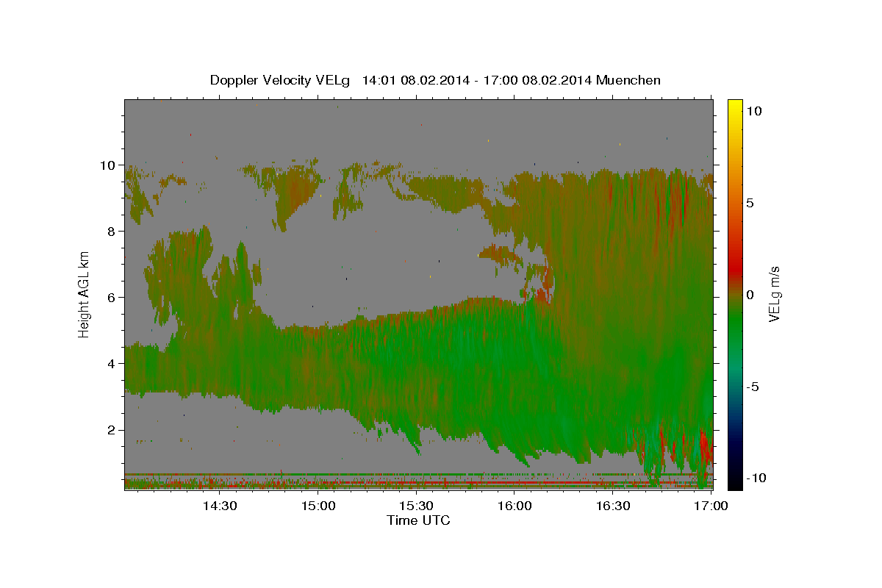Click the 15:30 time tick label

coord(417,506)
